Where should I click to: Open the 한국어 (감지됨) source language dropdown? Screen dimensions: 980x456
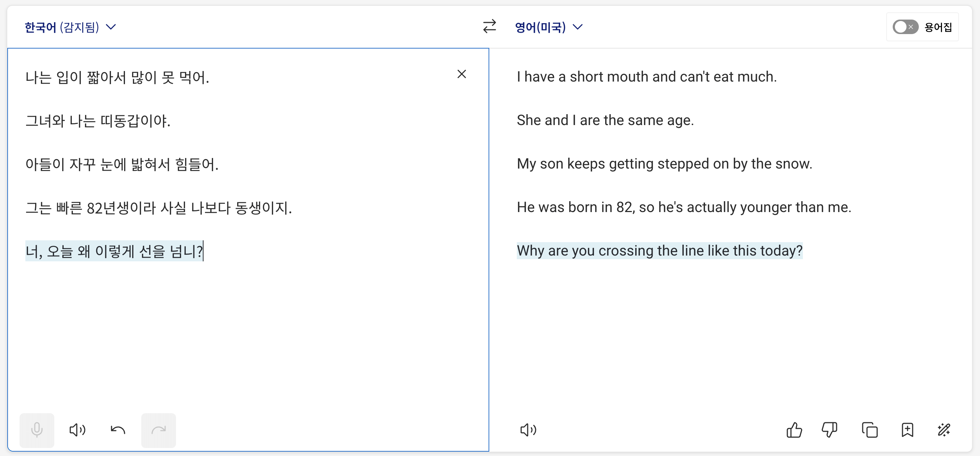(x=70, y=27)
